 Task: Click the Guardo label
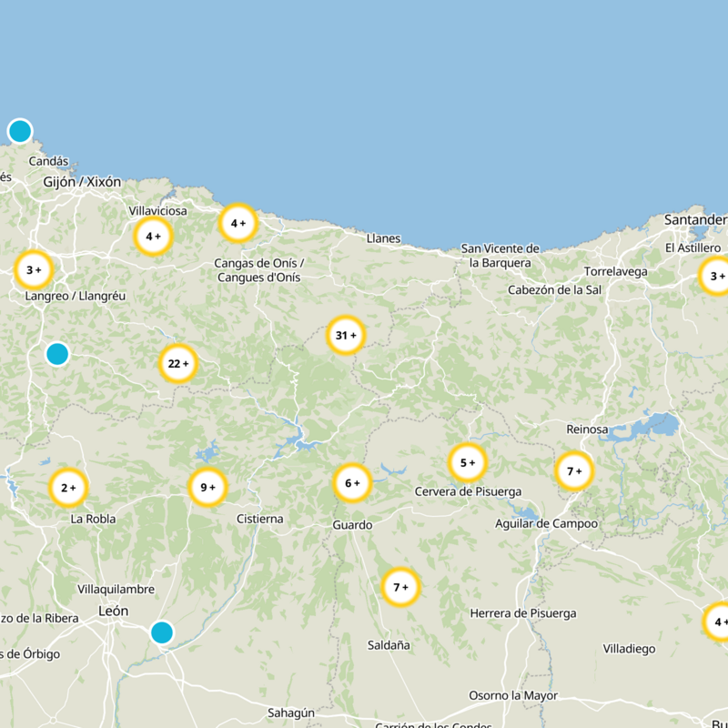(x=352, y=525)
